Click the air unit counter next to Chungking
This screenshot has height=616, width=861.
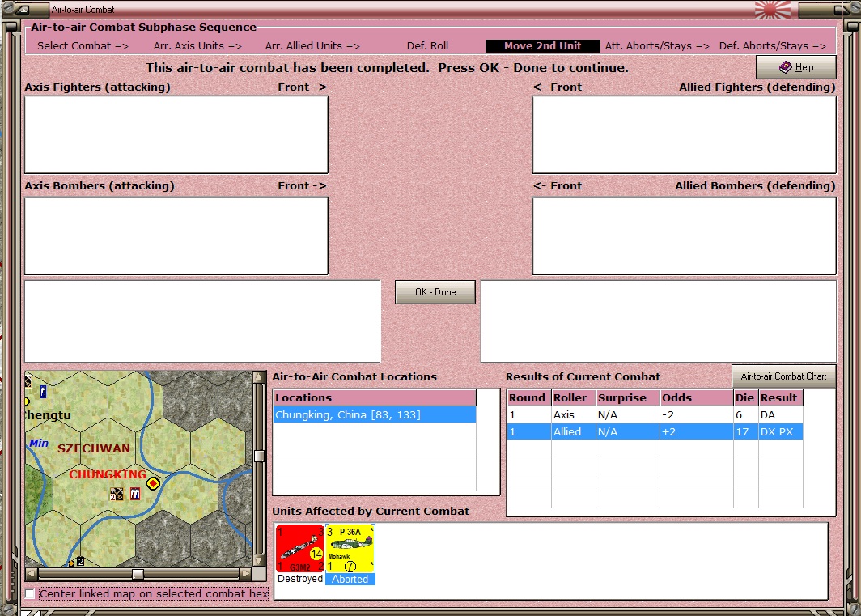pos(117,494)
